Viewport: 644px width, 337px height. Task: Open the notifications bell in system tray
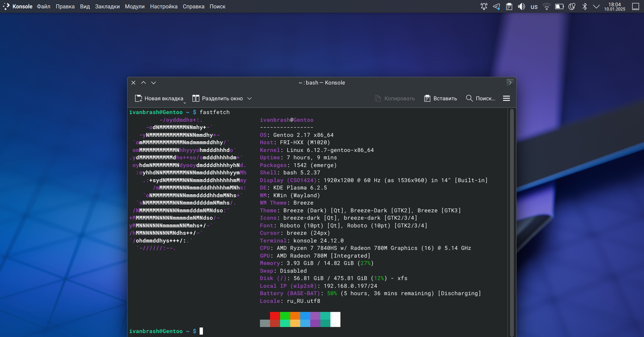click(x=484, y=6)
